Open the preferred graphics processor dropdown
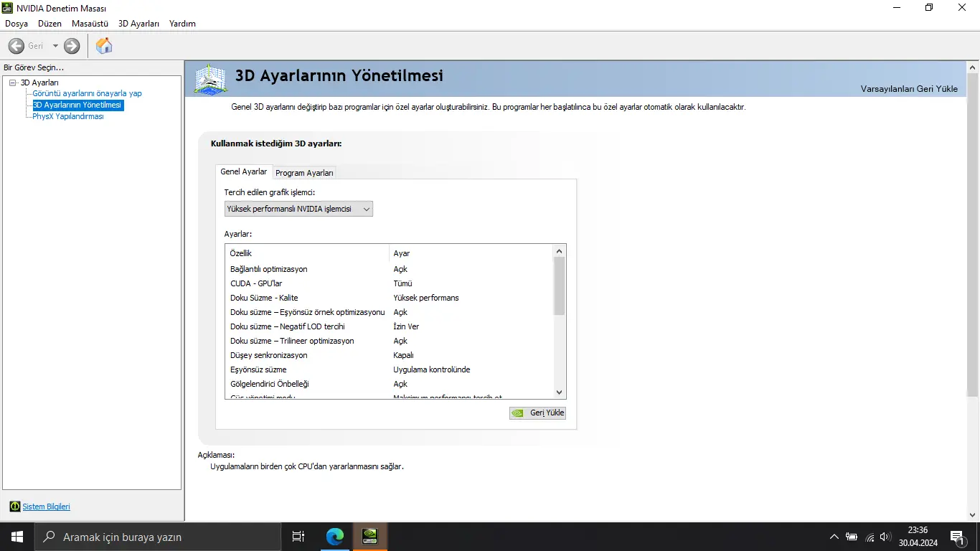Viewport: 980px width, 551px height. point(298,209)
